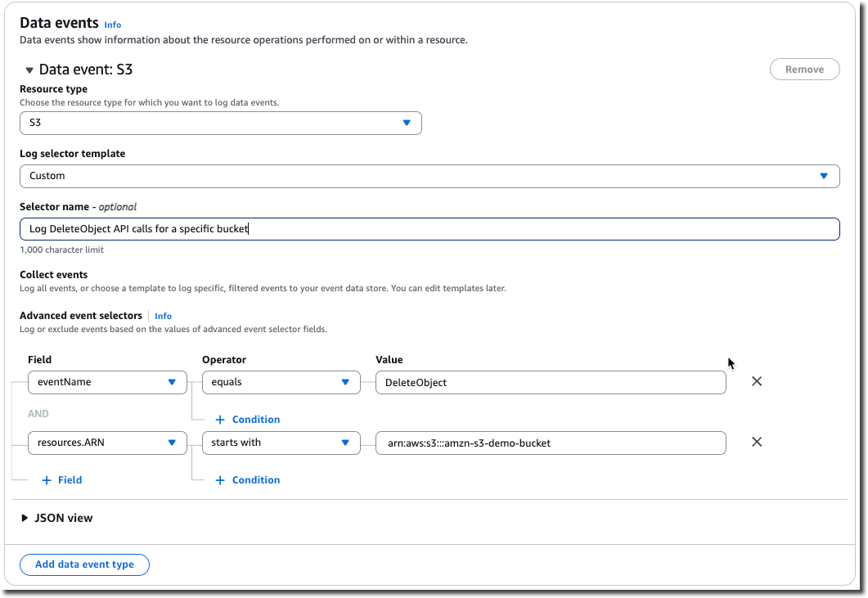
Task: Click inside the Selector name text field
Action: (x=430, y=228)
